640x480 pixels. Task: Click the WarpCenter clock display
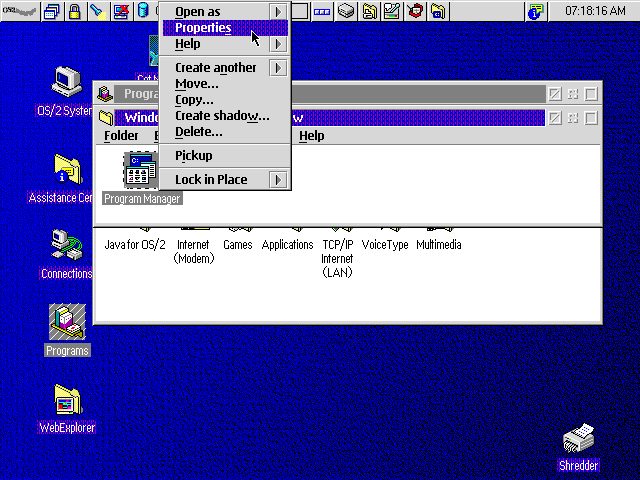[x=595, y=11]
